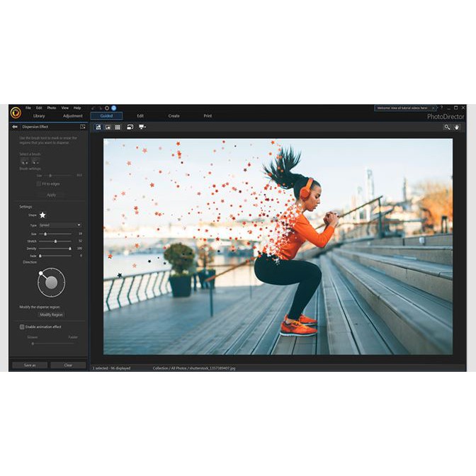Adjust the Settings Size slider
This screenshot has width=476, height=476.
coord(55,234)
